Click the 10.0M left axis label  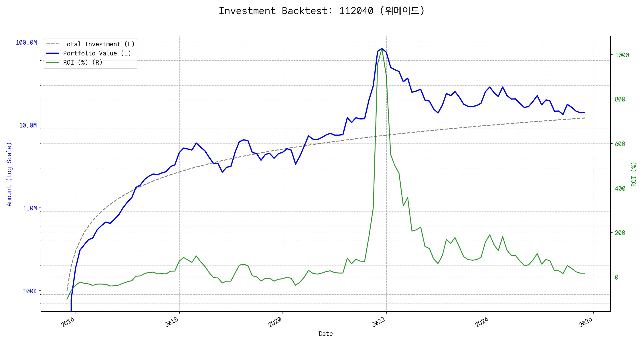[28, 125]
